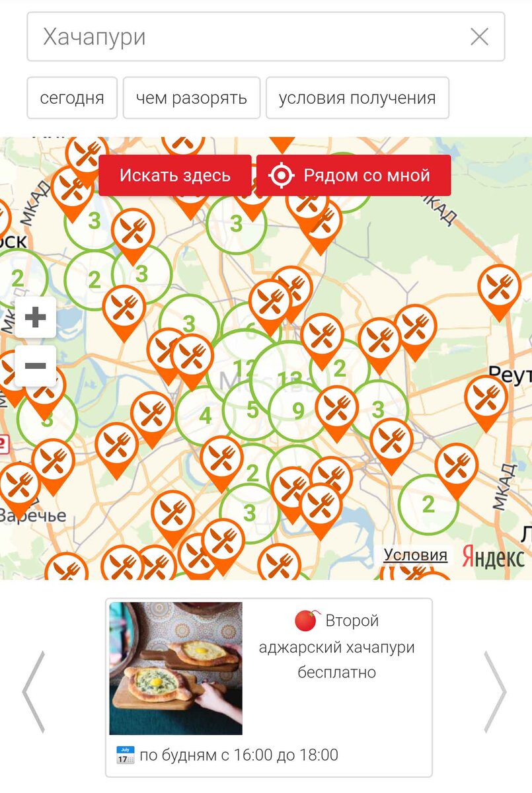Apply the чем разорять filter
Viewport: 532px width, 793px height.
coord(192,98)
